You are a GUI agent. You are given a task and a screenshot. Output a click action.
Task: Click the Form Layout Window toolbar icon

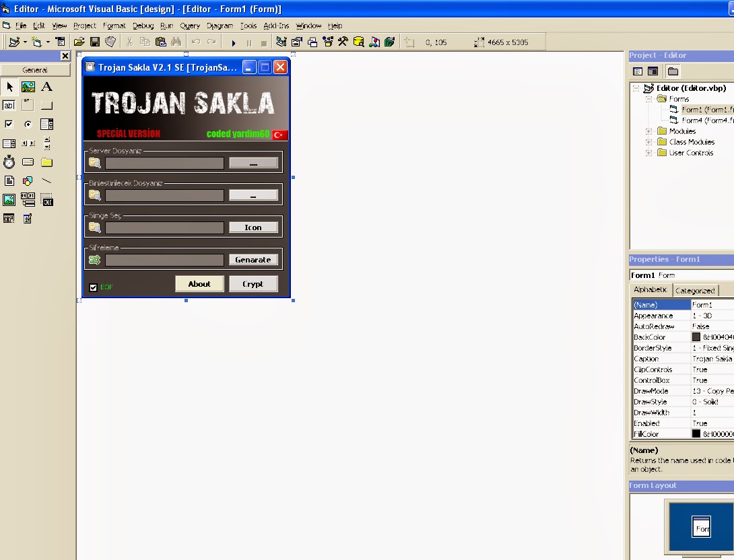click(x=312, y=42)
